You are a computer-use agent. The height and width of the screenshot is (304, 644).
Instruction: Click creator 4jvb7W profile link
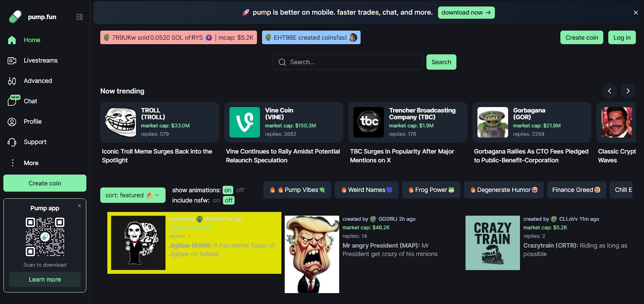point(213,219)
